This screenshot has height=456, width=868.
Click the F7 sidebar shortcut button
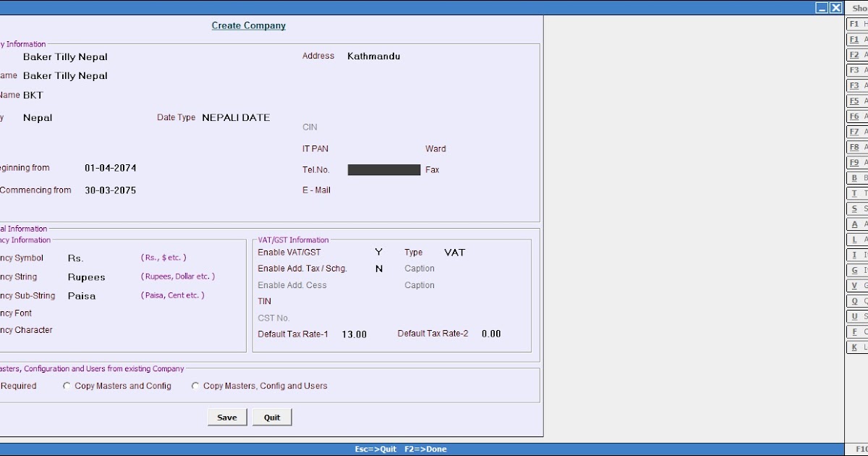tap(857, 132)
